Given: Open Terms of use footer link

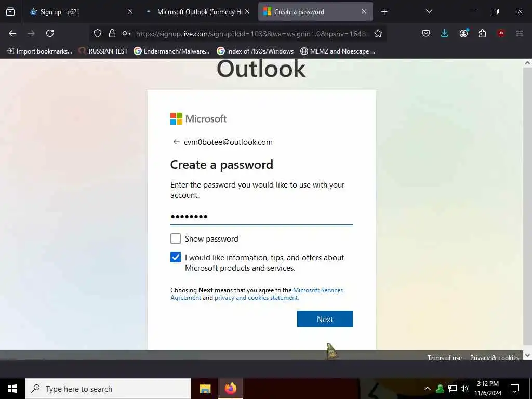Looking at the screenshot, I should (x=445, y=357).
